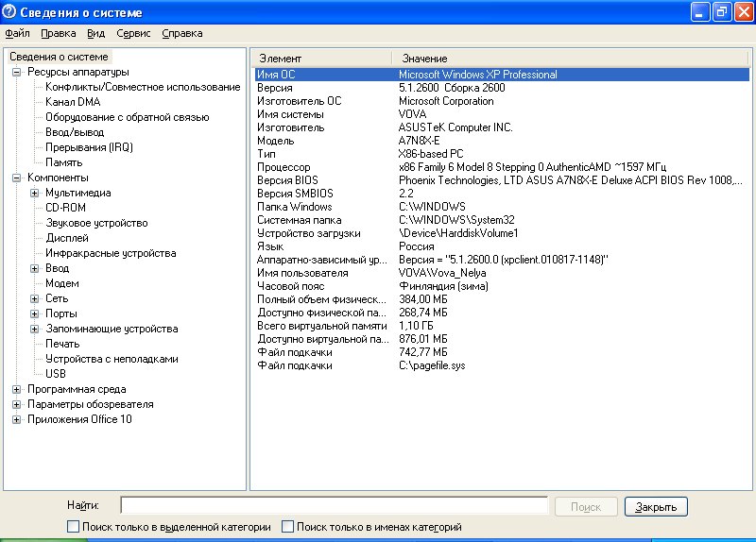Expand the Мультимедиа node
The width and height of the screenshot is (756, 542).
pyautogui.click(x=34, y=194)
